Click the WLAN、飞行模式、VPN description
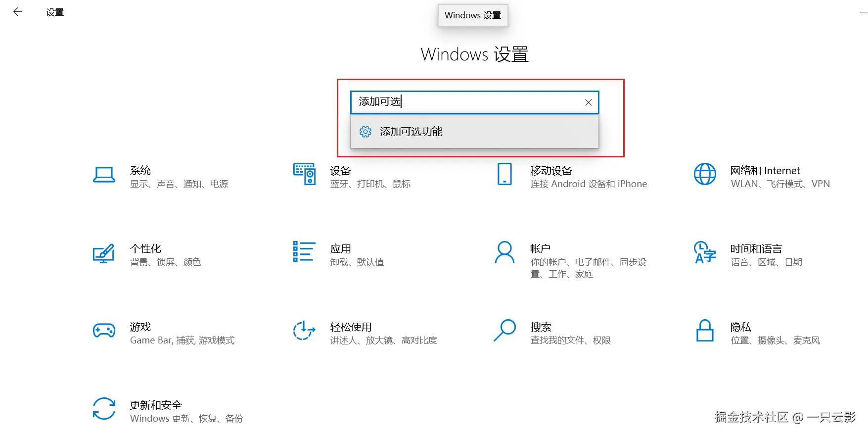The height and width of the screenshot is (436, 868). (780, 184)
